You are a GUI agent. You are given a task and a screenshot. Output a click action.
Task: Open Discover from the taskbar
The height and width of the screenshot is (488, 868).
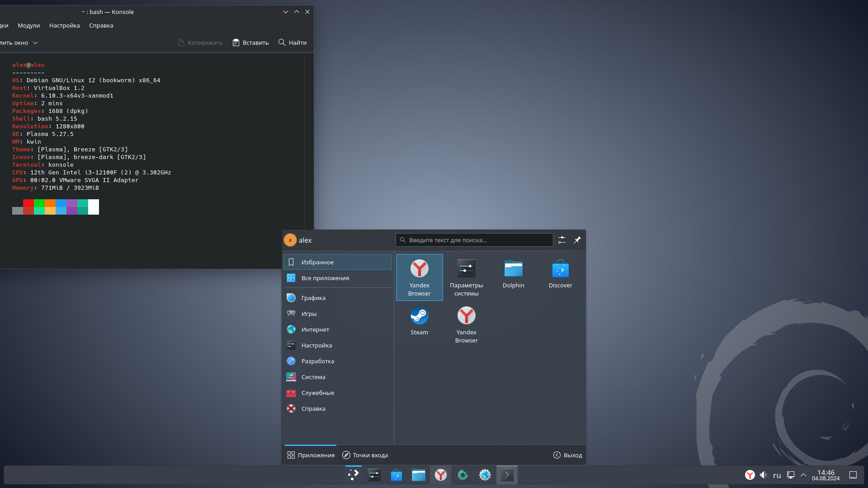(x=396, y=475)
